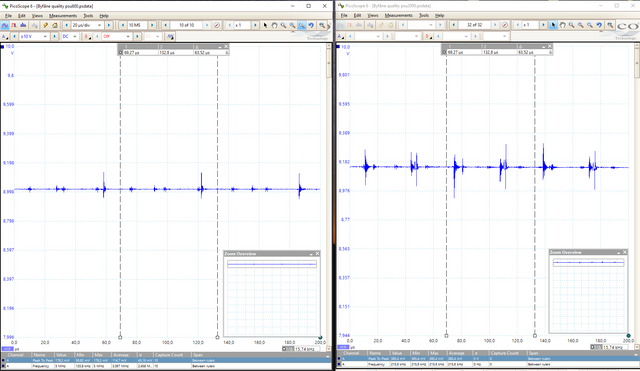The height and width of the screenshot is (371, 640).
Task: Click the 10 MS samples field
Action: (x=137, y=25)
